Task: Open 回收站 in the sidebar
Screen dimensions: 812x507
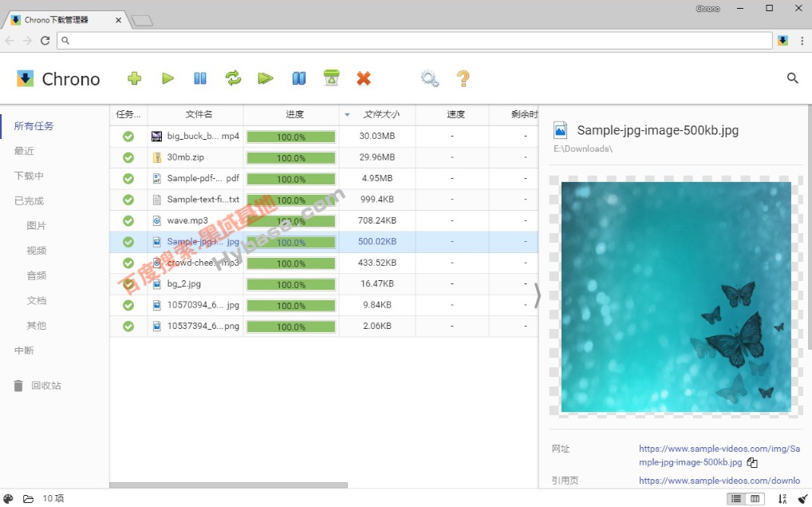Action: 46,386
